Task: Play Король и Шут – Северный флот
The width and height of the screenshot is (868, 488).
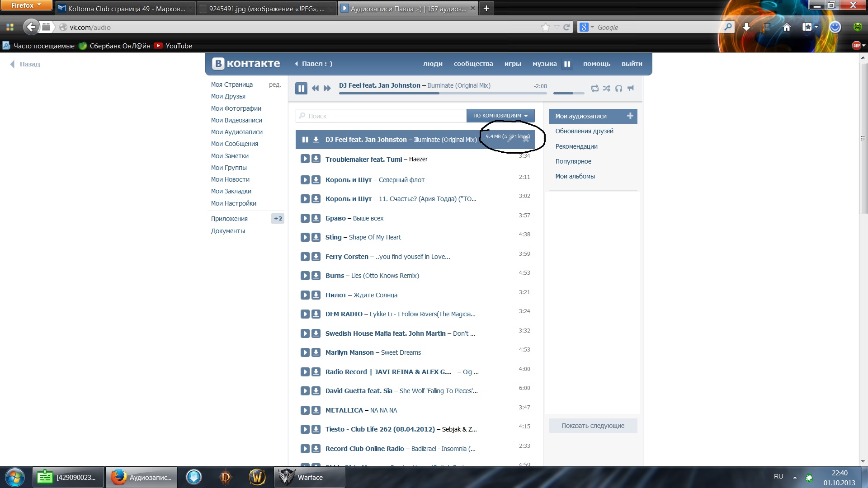Action: tap(305, 180)
